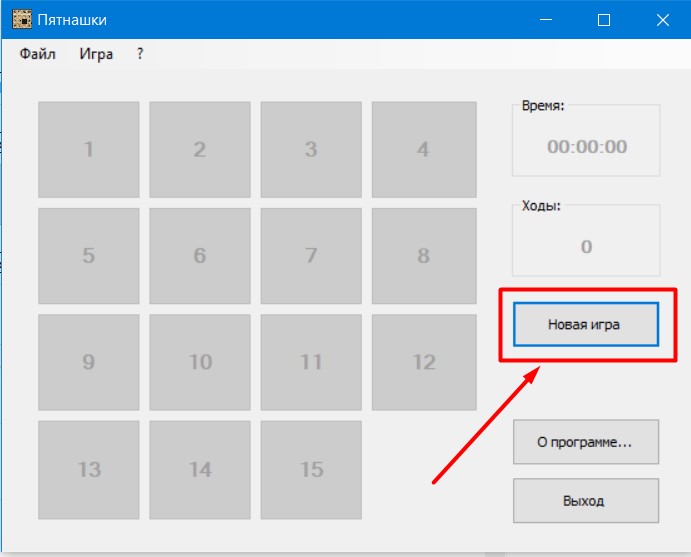The width and height of the screenshot is (691, 557).
Task: Move puzzle tile number 12
Action: [x=422, y=362]
